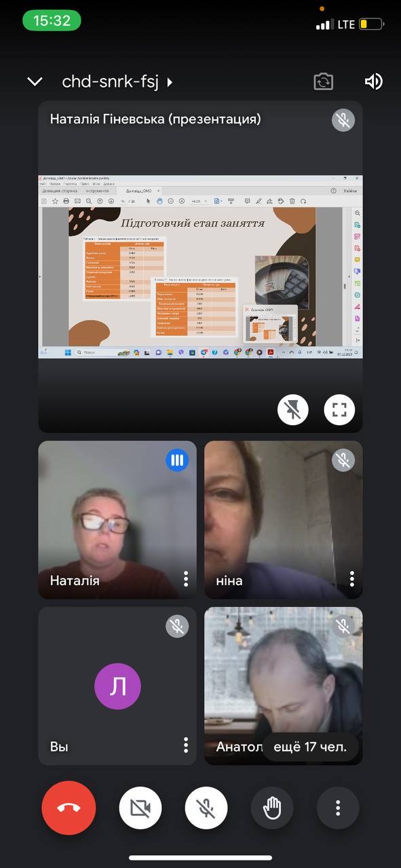This screenshot has height=868, width=401.
Task: Open more options in the bottom call bar
Action: [x=338, y=808]
